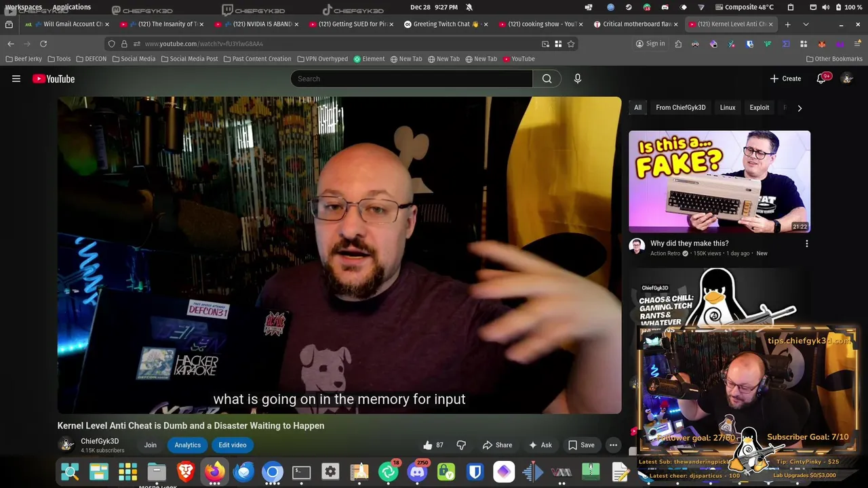Open the account avatar menu

tap(847, 79)
